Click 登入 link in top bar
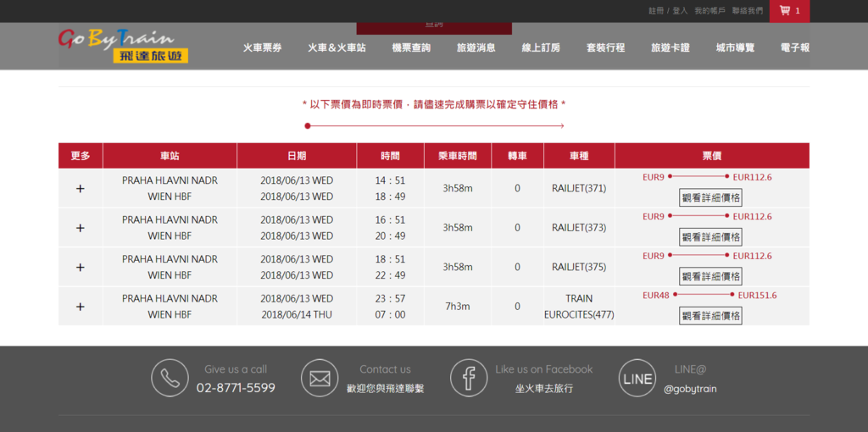Screen dimensions: 868x432 click(x=680, y=10)
